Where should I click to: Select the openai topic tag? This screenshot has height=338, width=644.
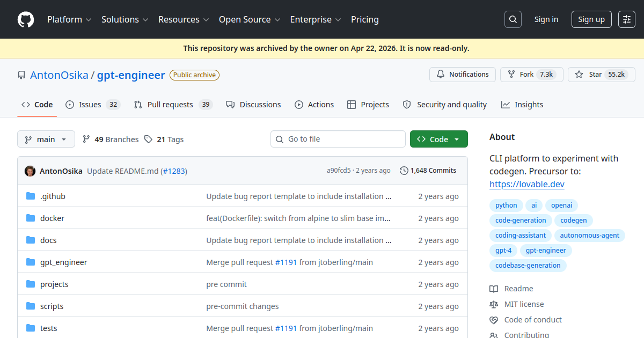[561, 205]
